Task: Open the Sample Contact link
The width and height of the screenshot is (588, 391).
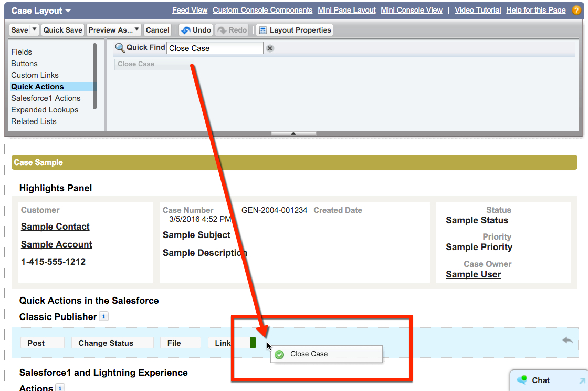Action: (55, 227)
